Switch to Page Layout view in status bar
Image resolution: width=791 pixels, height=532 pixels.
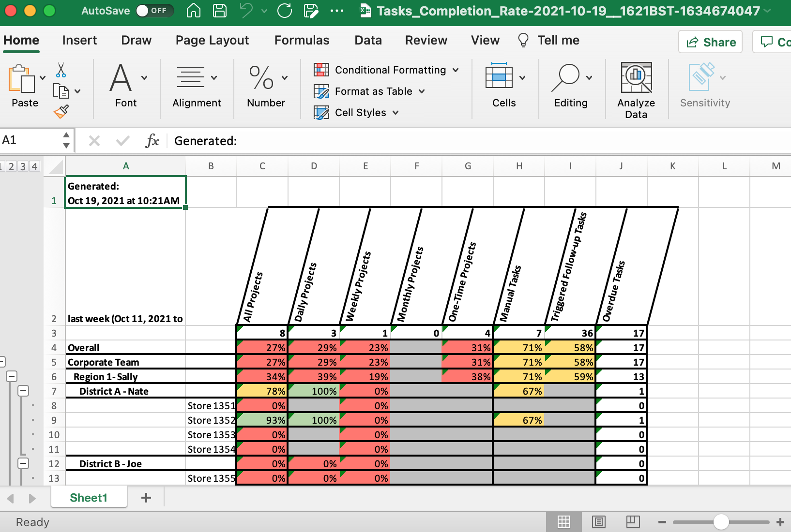click(x=598, y=522)
